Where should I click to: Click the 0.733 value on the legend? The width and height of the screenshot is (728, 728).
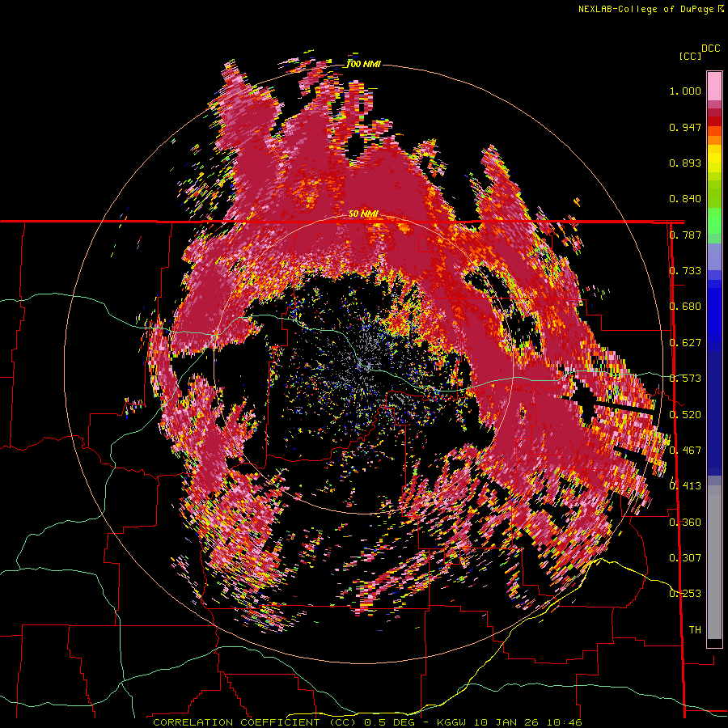point(685,271)
